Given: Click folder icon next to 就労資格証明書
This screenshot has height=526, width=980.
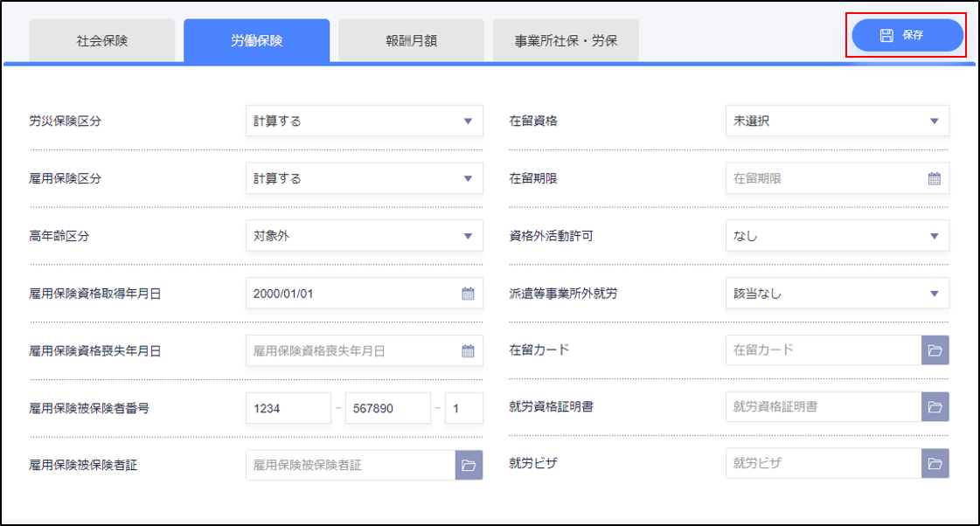Looking at the screenshot, I should tap(935, 407).
